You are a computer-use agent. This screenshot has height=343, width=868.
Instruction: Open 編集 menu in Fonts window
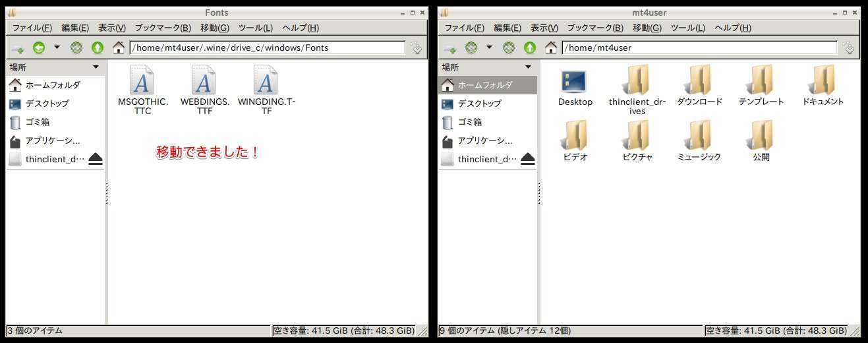click(x=75, y=28)
